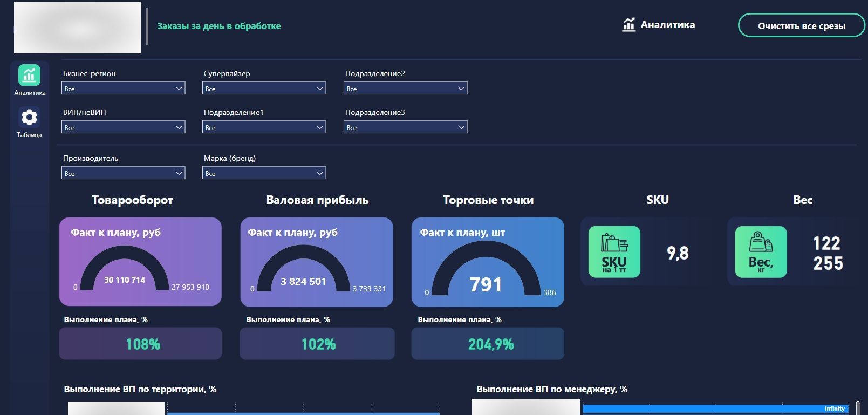Image resolution: width=868 pixels, height=415 pixels.
Task: Click the SKU heading
Action: pyautogui.click(x=658, y=200)
